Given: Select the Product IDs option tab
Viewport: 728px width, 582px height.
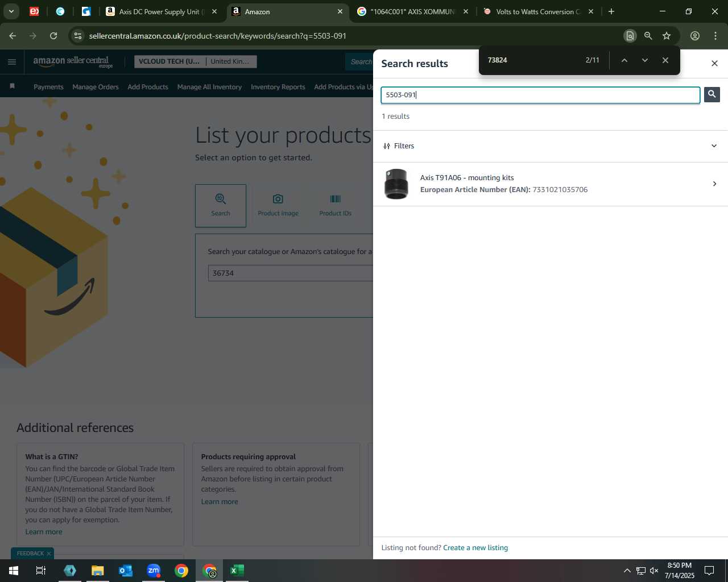Looking at the screenshot, I should coord(336,205).
